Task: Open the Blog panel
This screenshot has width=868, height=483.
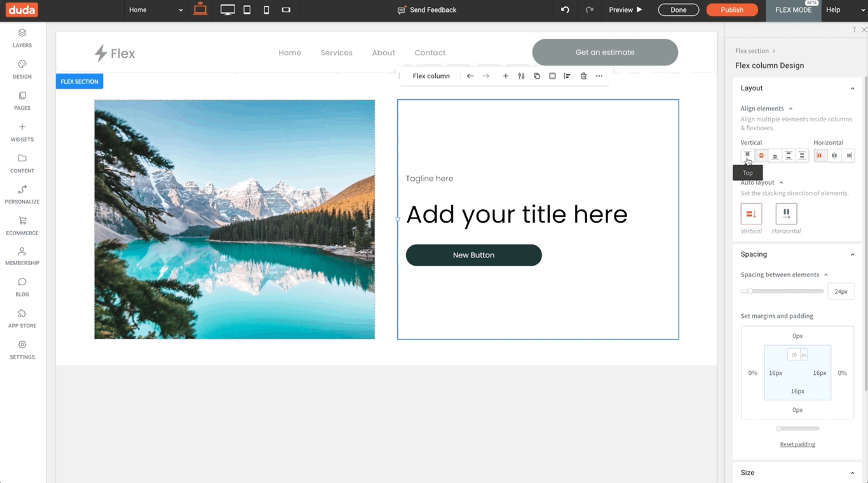Action: [x=22, y=287]
